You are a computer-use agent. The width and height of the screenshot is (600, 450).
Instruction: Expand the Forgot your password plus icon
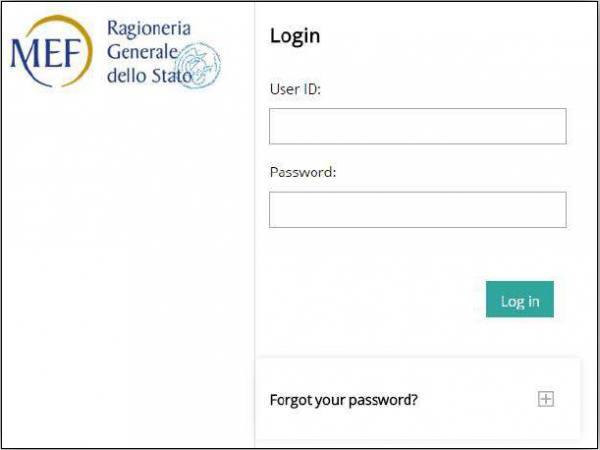tap(546, 399)
